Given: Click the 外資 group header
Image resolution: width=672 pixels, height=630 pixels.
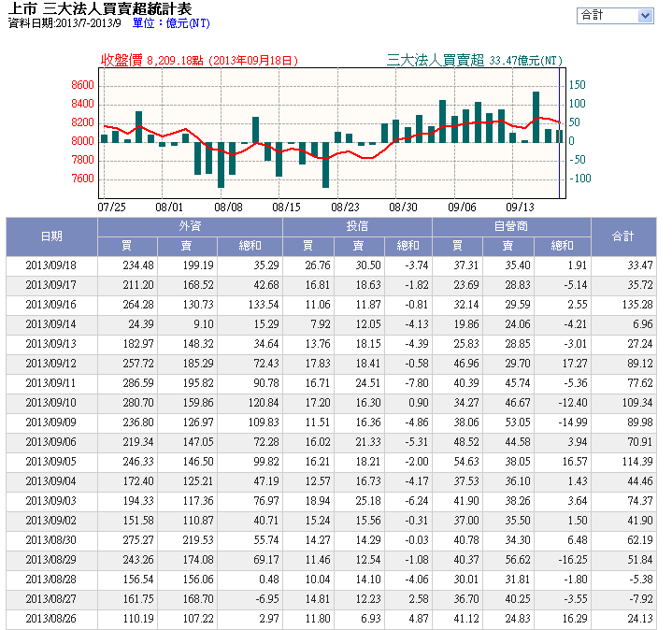Looking at the screenshot, I should click(x=190, y=227).
